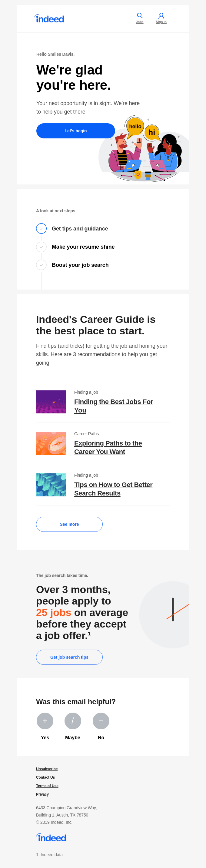Click the Unsubscribe footer link
This screenshot has height=868, width=206.
[47, 769]
